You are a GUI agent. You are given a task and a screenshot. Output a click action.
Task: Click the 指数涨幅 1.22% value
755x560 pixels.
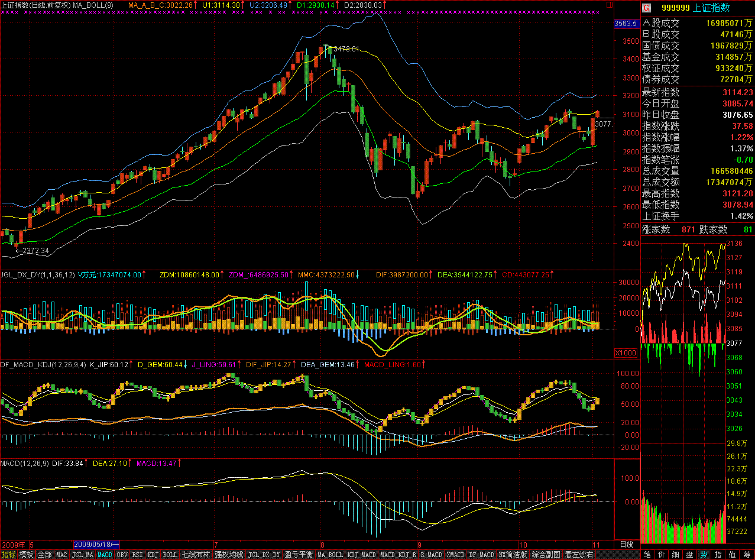(741, 137)
